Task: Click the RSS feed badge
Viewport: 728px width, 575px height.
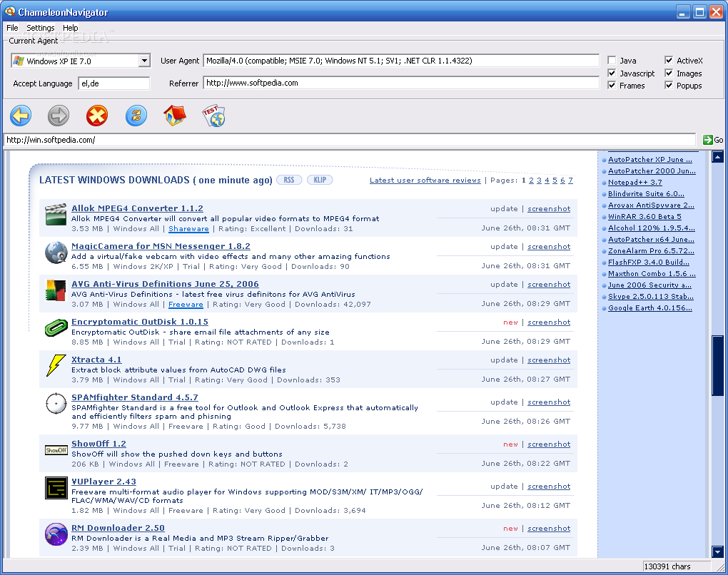Action: 289,180
